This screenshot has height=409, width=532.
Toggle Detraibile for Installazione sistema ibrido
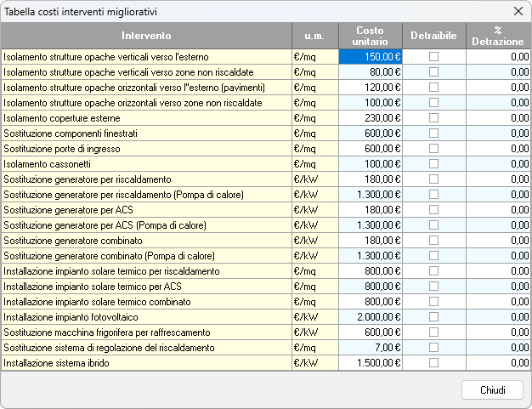click(x=433, y=362)
